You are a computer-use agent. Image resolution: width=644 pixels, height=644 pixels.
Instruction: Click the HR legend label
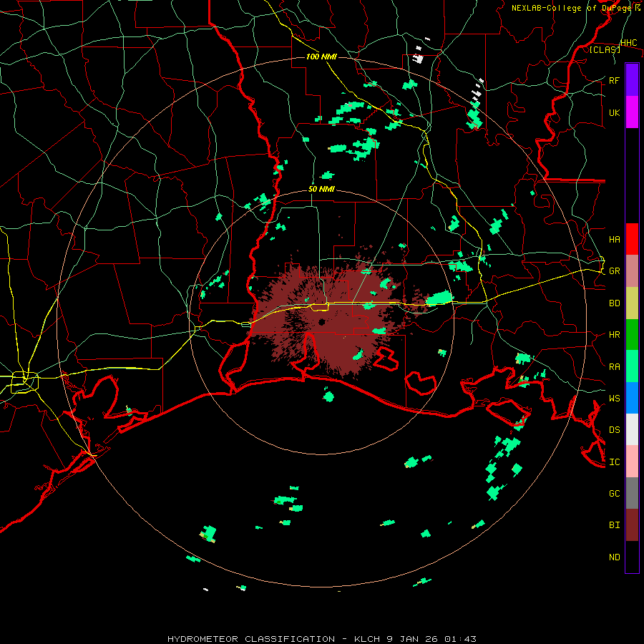click(x=615, y=335)
